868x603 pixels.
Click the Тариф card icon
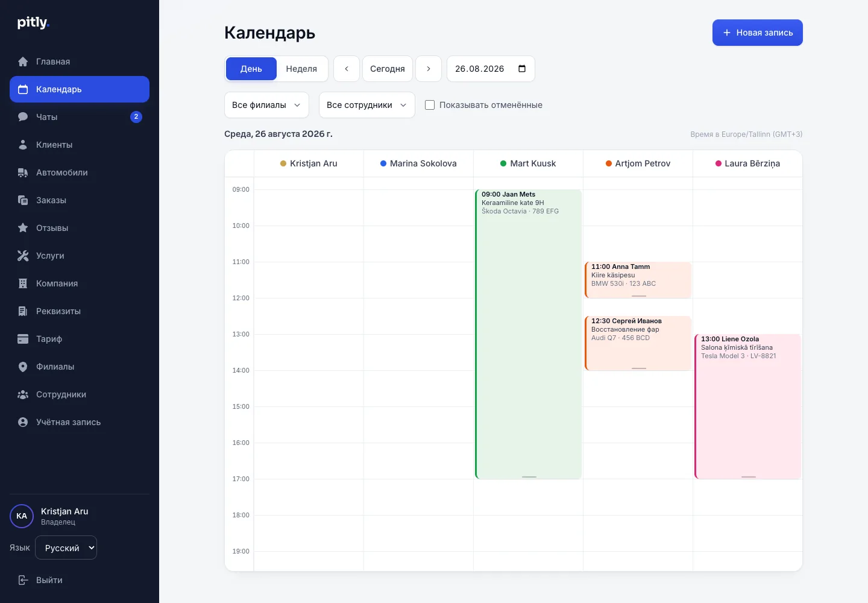point(23,339)
